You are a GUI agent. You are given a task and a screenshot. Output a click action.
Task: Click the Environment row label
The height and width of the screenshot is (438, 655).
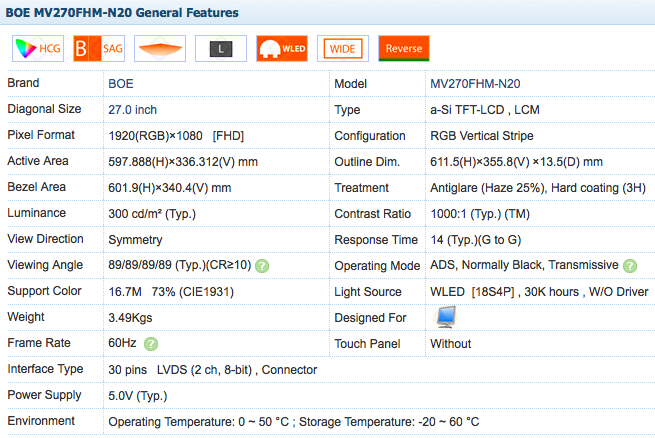click(41, 421)
